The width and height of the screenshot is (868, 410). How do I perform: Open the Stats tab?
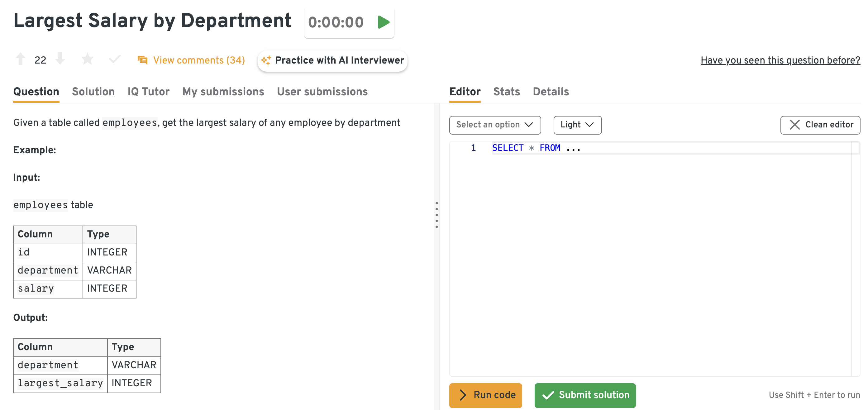[506, 92]
